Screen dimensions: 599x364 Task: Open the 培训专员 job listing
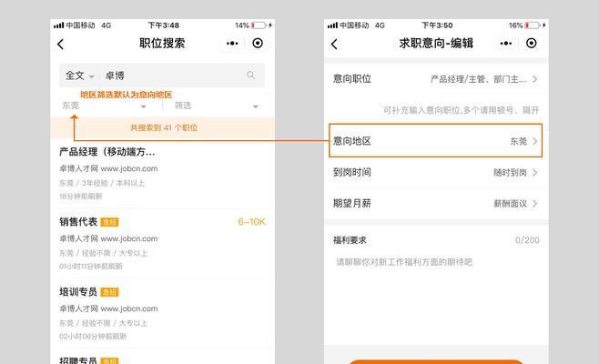point(78,292)
